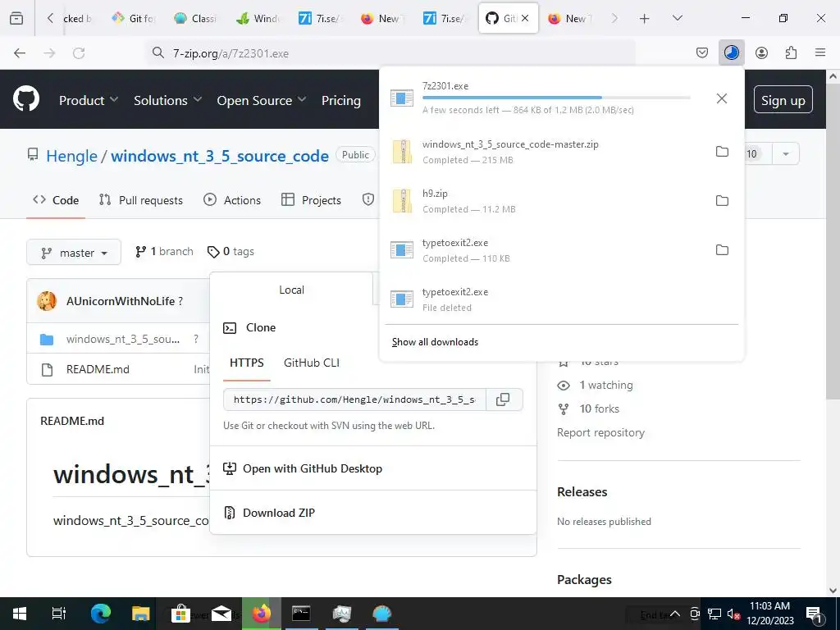Click the AUnicornWithNoLife author name
This screenshot has height=630, width=840.
tap(121, 301)
